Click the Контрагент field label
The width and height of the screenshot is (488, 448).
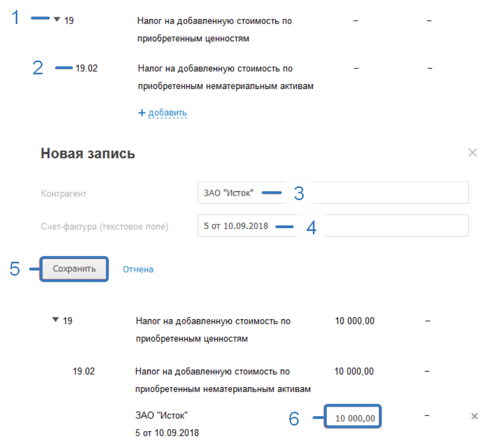point(64,194)
